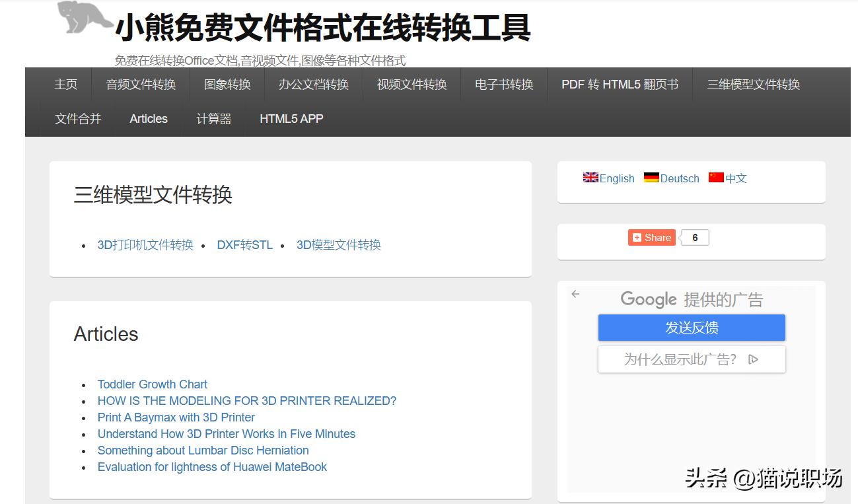Open the 音频文件转换 menu item
This screenshot has width=858, height=504.
141,85
